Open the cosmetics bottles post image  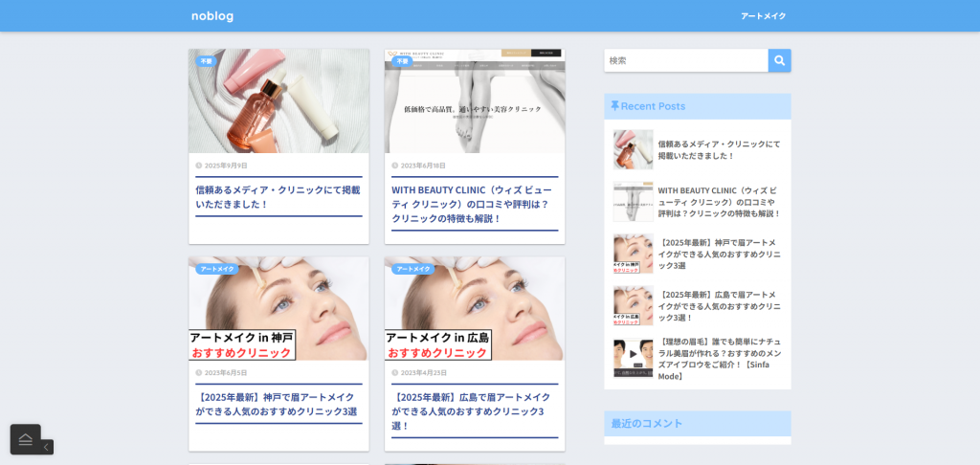(x=278, y=101)
